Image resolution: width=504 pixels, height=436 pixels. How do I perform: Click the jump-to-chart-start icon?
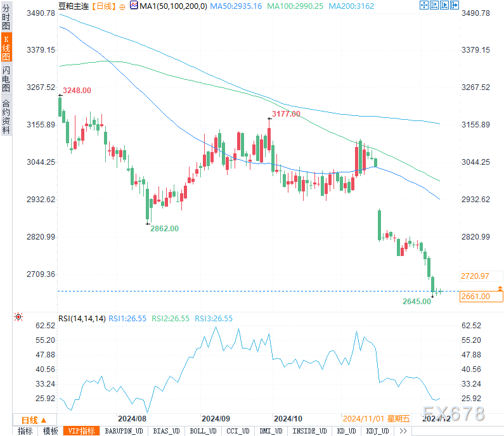[x=434, y=5]
